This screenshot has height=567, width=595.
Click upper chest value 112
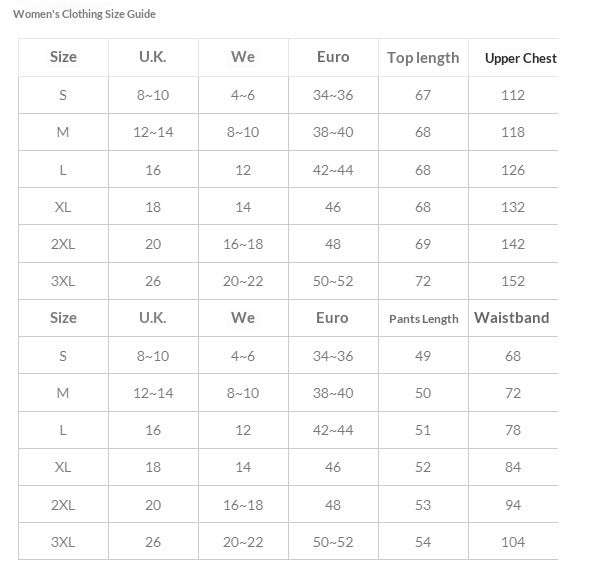pyautogui.click(x=513, y=95)
